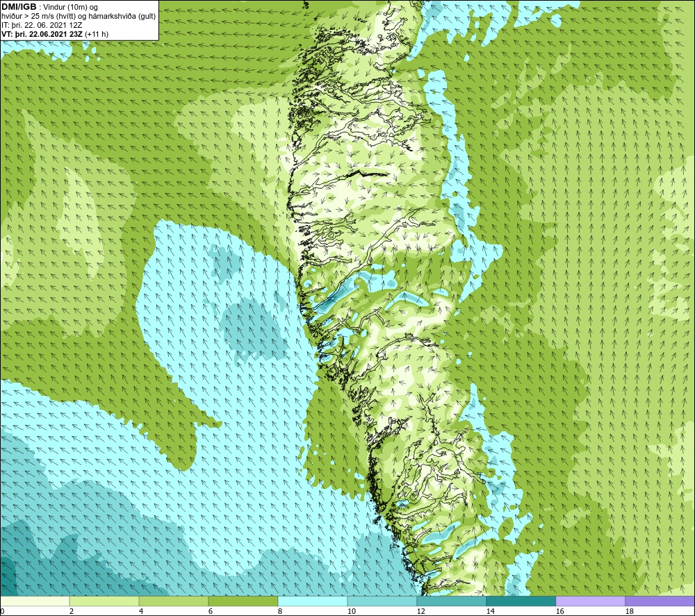The image size is (695, 616).
Task: Click the 16–18 m/s lavender legend swatch
Action: 590,601
